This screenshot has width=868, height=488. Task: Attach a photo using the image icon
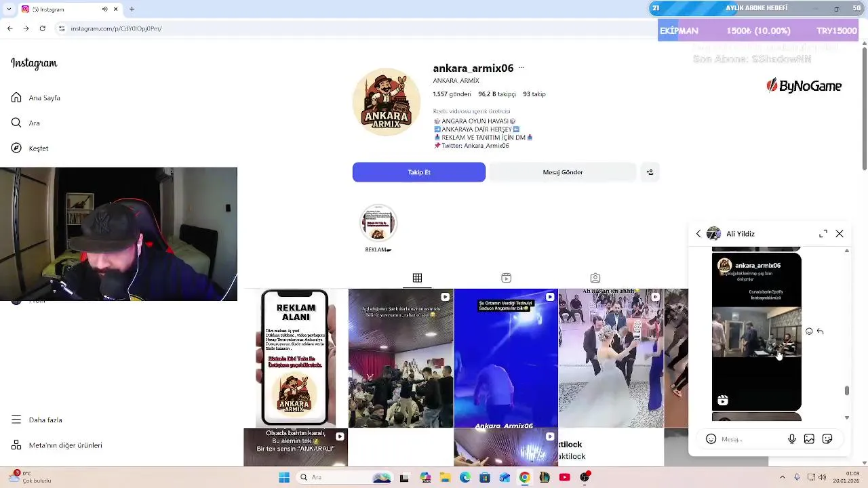tap(809, 439)
